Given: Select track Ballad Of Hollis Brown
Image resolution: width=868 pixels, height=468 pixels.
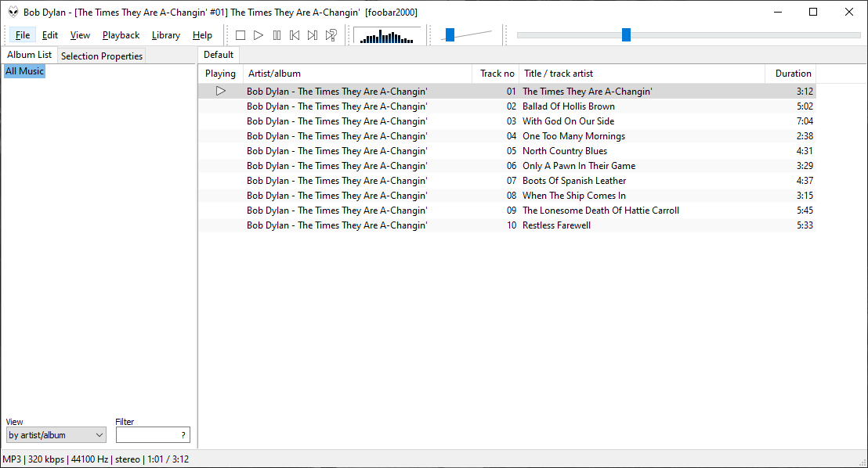Looking at the screenshot, I should click(507, 106).
